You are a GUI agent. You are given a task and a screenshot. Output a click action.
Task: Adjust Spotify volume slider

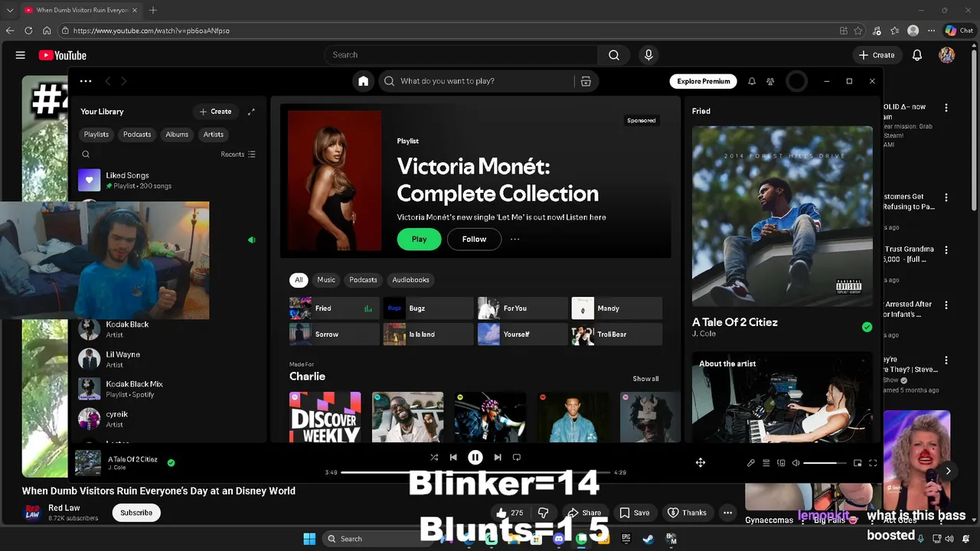click(x=825, y=463)
